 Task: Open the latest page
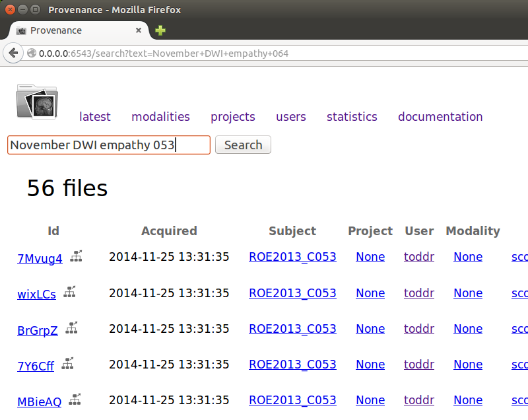[94, 116]
